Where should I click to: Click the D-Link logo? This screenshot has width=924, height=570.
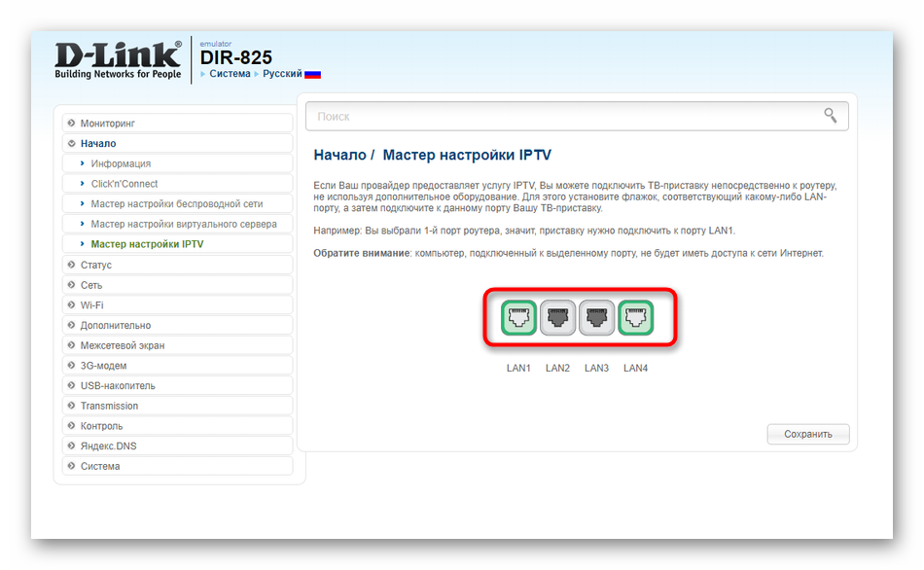118,59
